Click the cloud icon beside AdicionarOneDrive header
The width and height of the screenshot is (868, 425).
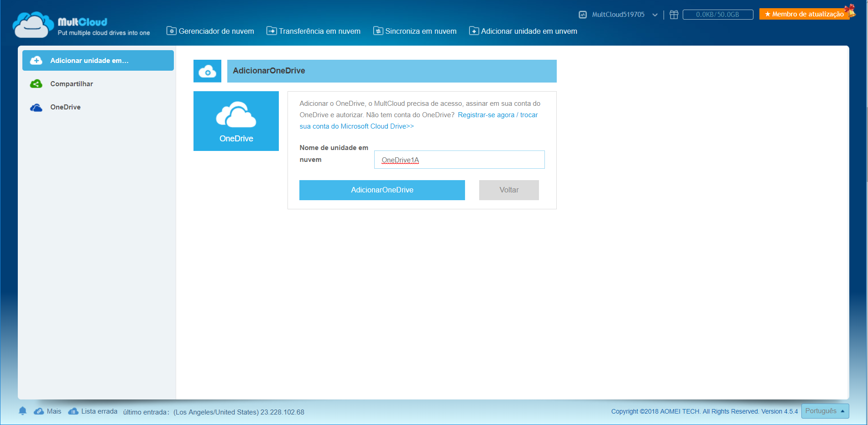(x=208, y=71)
